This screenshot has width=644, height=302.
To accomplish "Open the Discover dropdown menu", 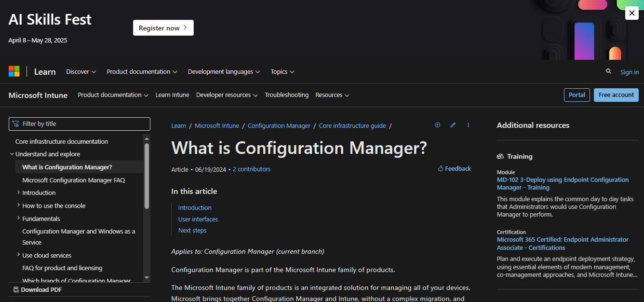I will coord(81,71).
